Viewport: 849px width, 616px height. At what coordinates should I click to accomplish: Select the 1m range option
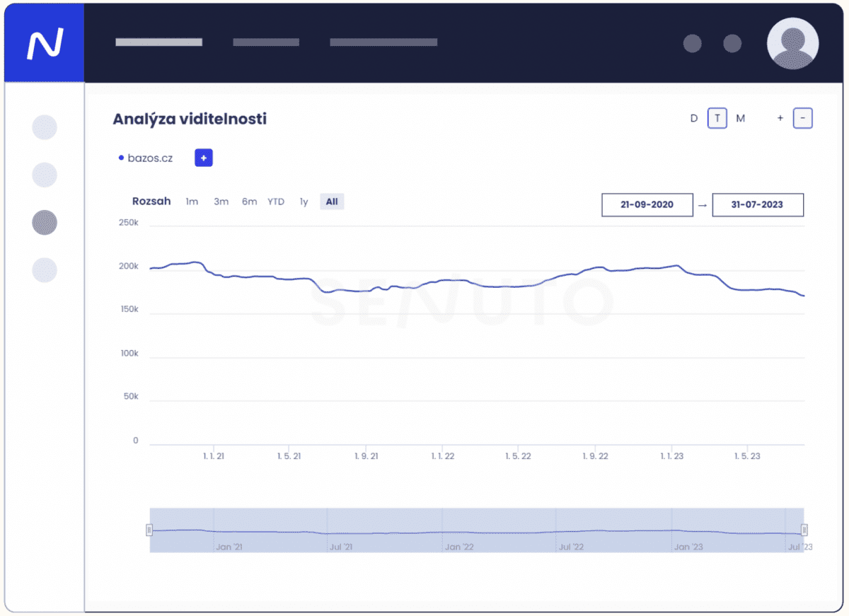coord(192,202)
